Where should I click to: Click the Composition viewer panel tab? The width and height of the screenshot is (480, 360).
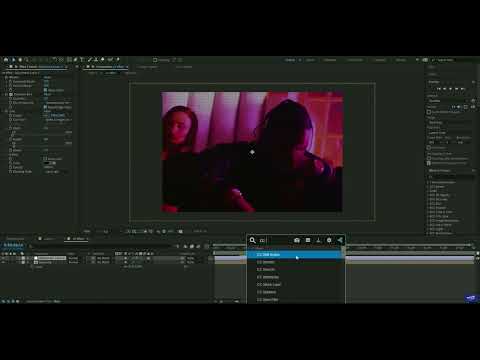tap(107, 67)
